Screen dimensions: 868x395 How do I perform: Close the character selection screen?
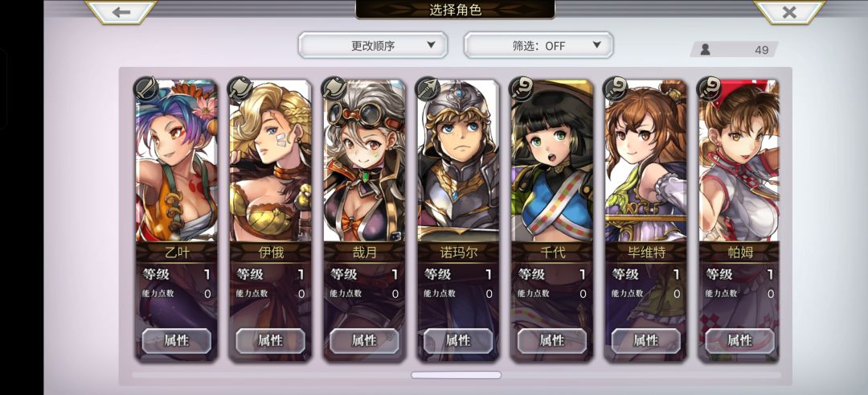[789, 11]
